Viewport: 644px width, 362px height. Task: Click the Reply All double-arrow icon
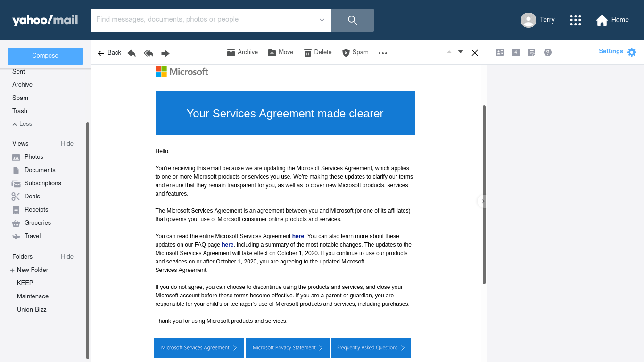[x=149, y=53]
